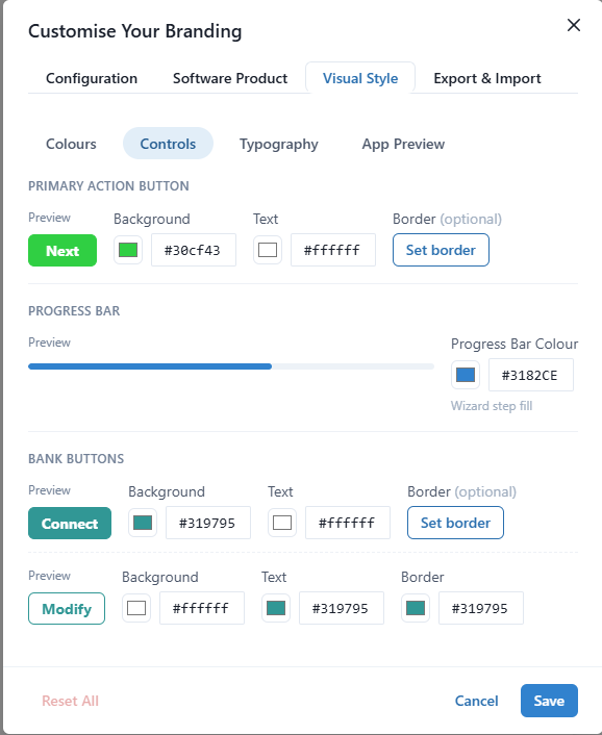Image resolution: width=602 pixels, height=735 pixels.
Task: Click the 'PRIMARY ACTION BUTTON' section heading
Action: coord(109,186)
